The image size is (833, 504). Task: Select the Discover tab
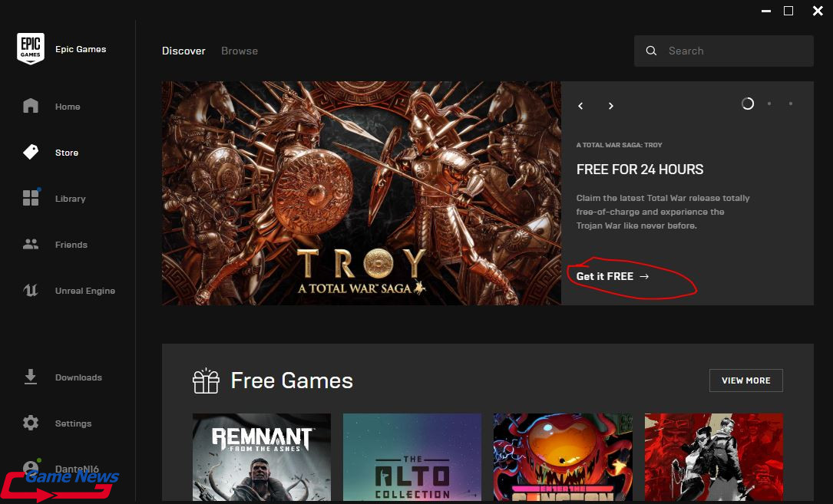(x=183, y=51)
